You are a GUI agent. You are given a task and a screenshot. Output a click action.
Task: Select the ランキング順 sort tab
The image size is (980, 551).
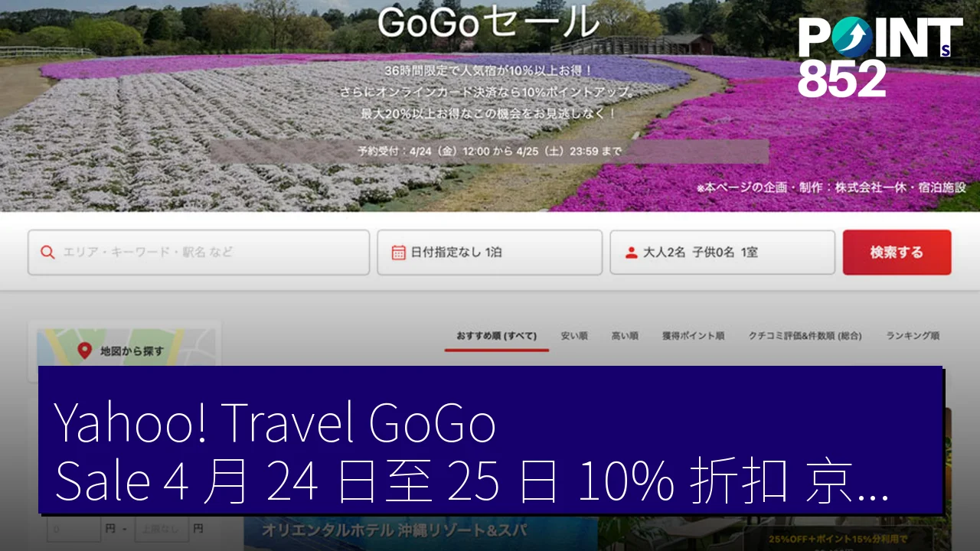tap(912, 336)
